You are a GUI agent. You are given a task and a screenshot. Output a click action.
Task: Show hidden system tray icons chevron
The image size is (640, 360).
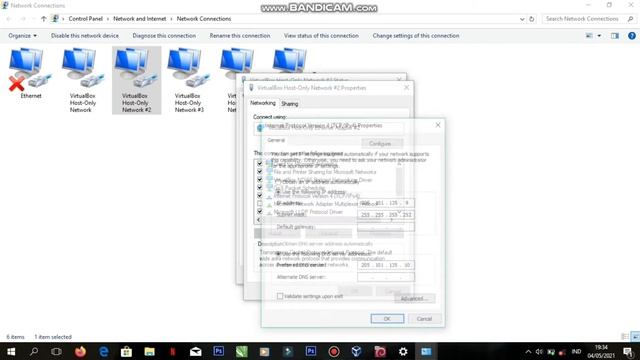(x=528, y=351)
